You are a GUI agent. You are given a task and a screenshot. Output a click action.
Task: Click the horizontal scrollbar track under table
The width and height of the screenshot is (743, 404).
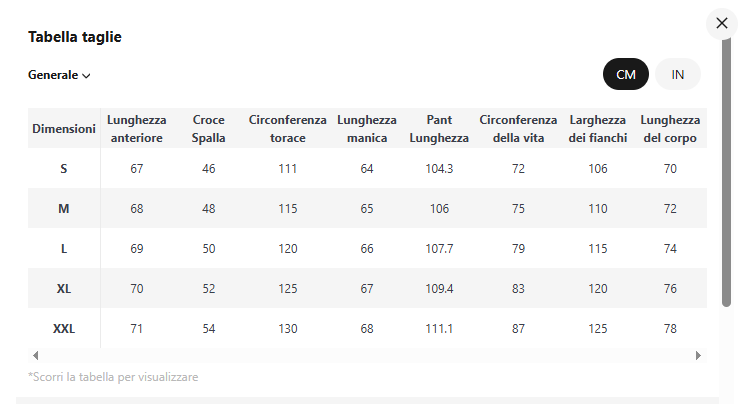367,355
